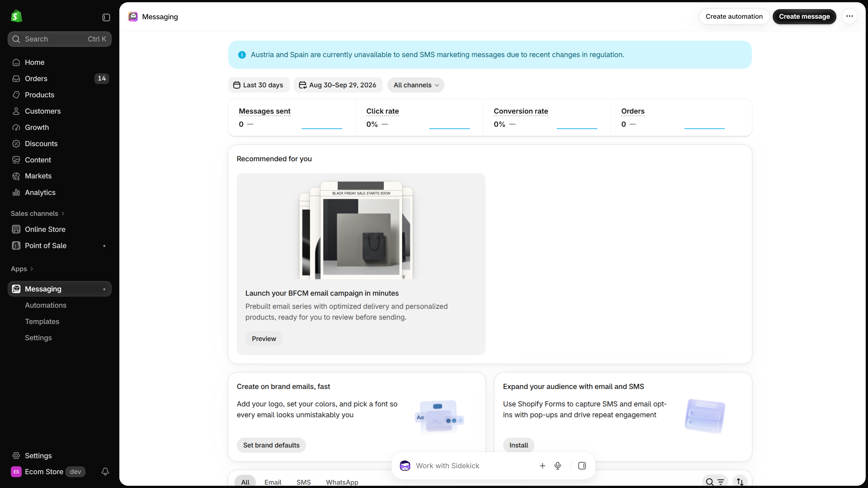Viewport: 868px width, 488px height.
Task: Click the notification bell icon
Action: pyautogui.click(x=105, y=471)
